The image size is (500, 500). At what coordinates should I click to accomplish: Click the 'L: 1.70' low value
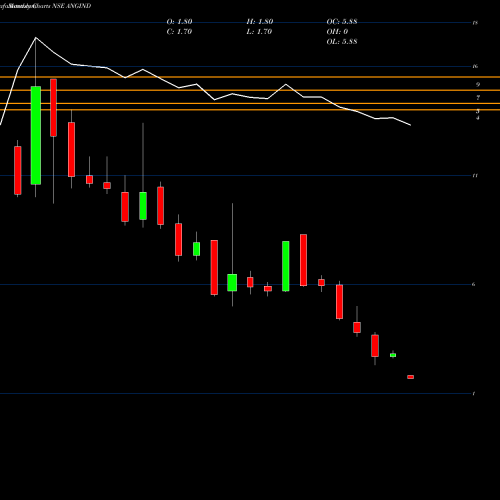(259, 32)
